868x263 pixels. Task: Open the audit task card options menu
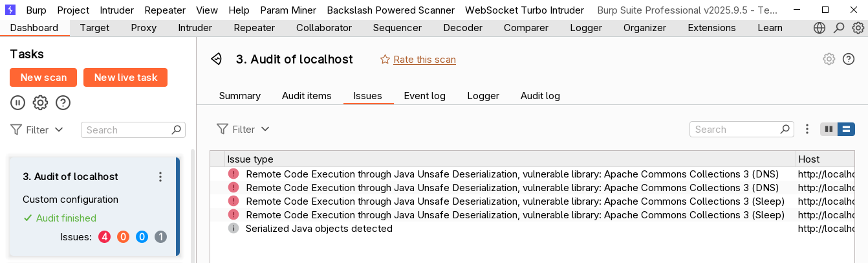tap(160, 177)
